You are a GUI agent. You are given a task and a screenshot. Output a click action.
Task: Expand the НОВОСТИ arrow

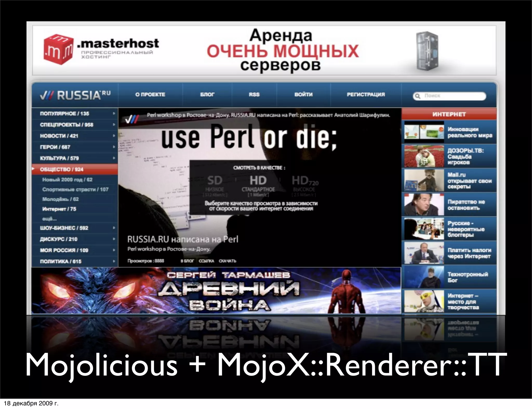pyautogui.click(x=114, y=136)
